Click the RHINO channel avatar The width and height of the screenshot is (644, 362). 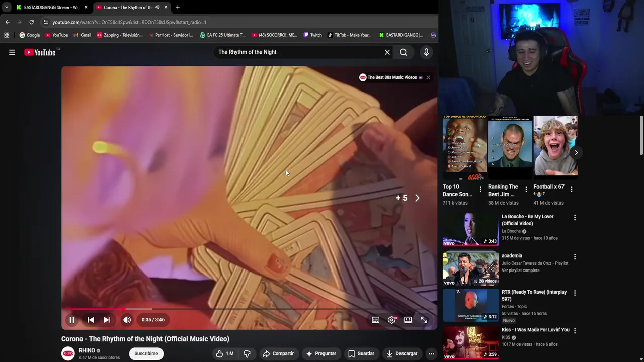tap(68, 353)
